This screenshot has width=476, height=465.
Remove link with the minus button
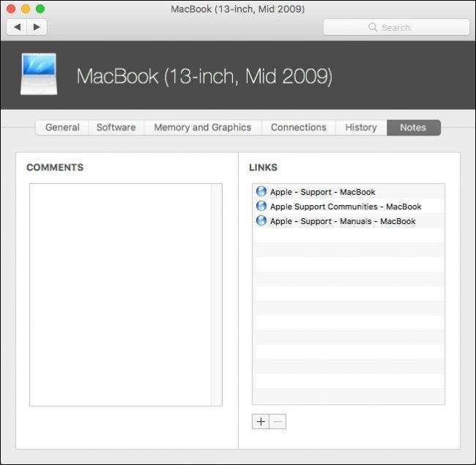click(278, 422)
